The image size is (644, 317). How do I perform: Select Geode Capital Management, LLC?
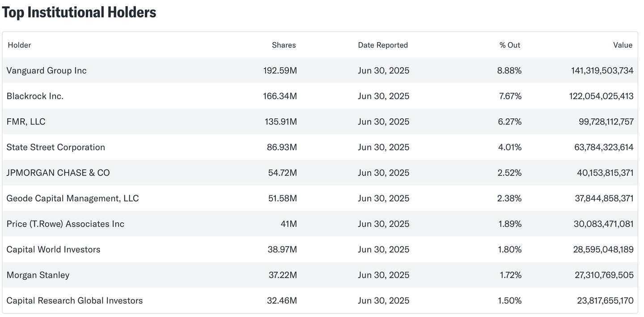(x=72, y=198)
